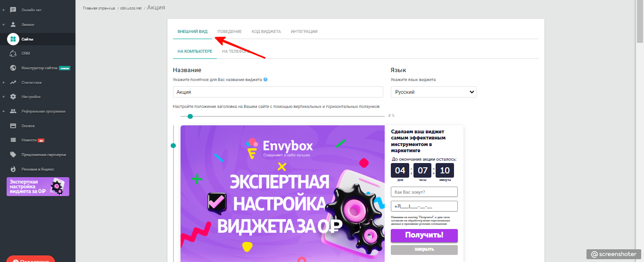This screenshot has height=262, width=644.
Task: Click the vertical position slider handle
Action: (173, 146)
